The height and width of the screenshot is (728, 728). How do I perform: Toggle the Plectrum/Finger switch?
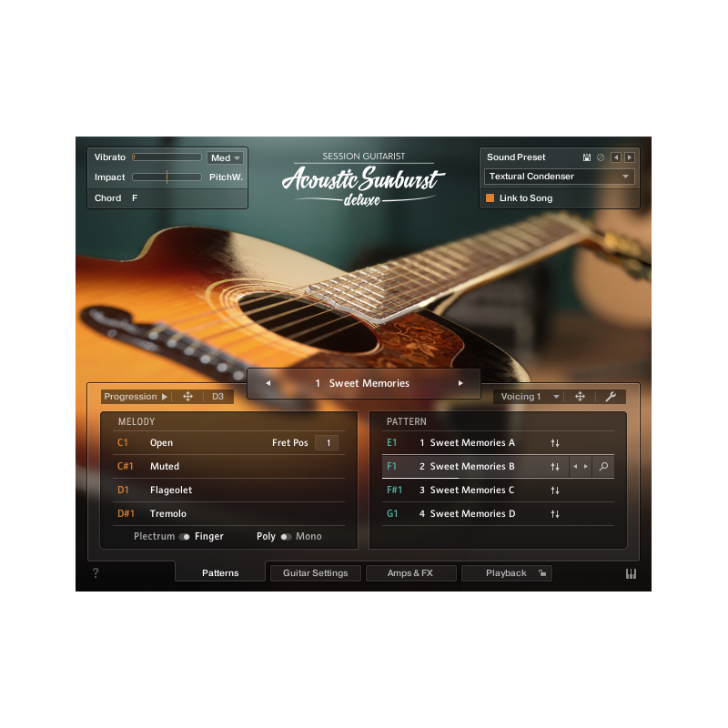(x=185, y=537)
